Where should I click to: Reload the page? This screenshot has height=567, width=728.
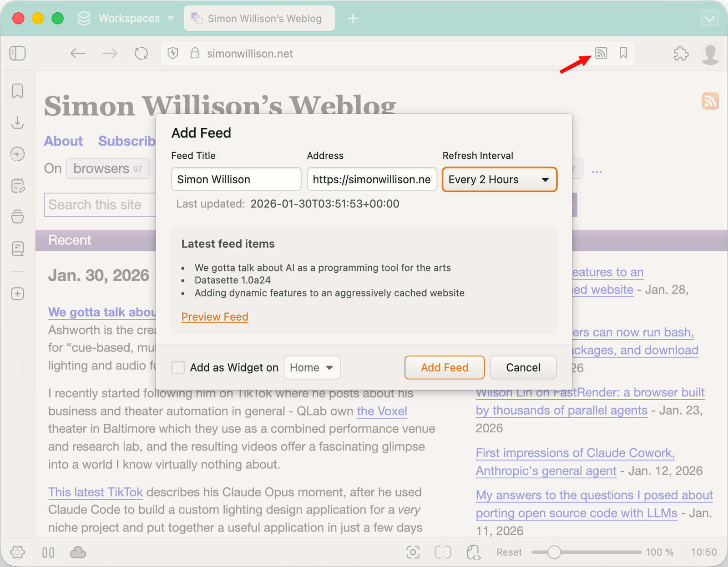[x=141, y=54]
